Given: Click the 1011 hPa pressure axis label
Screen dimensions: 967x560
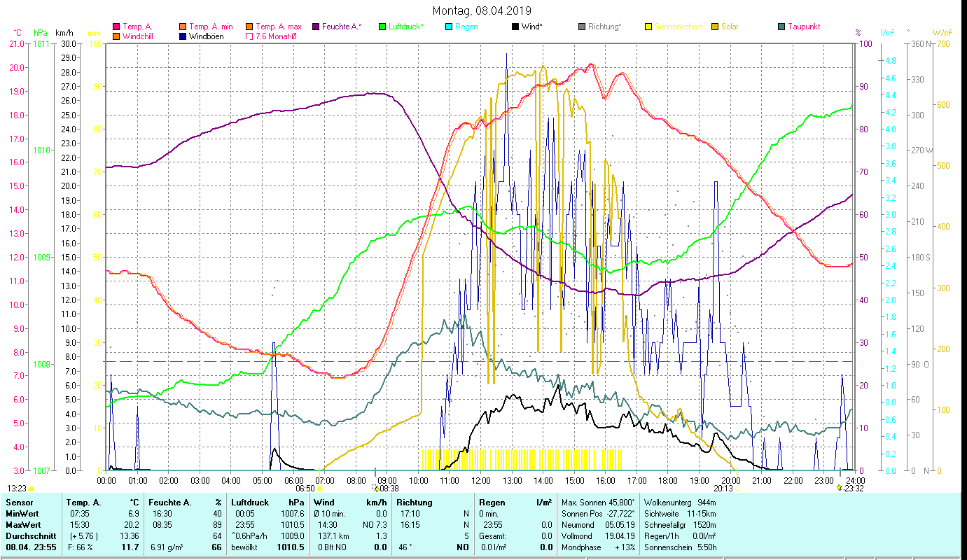Looking at the screenshot, I should tap(41, 43).
